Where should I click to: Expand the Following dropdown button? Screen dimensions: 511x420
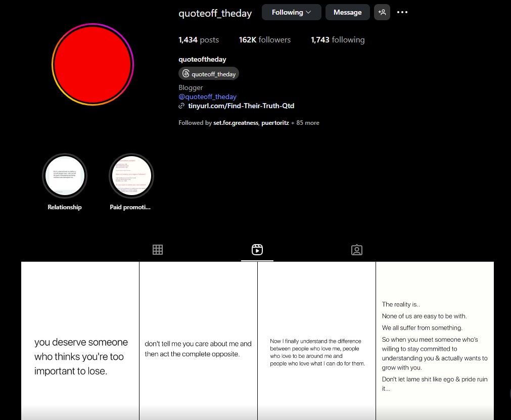291,12
